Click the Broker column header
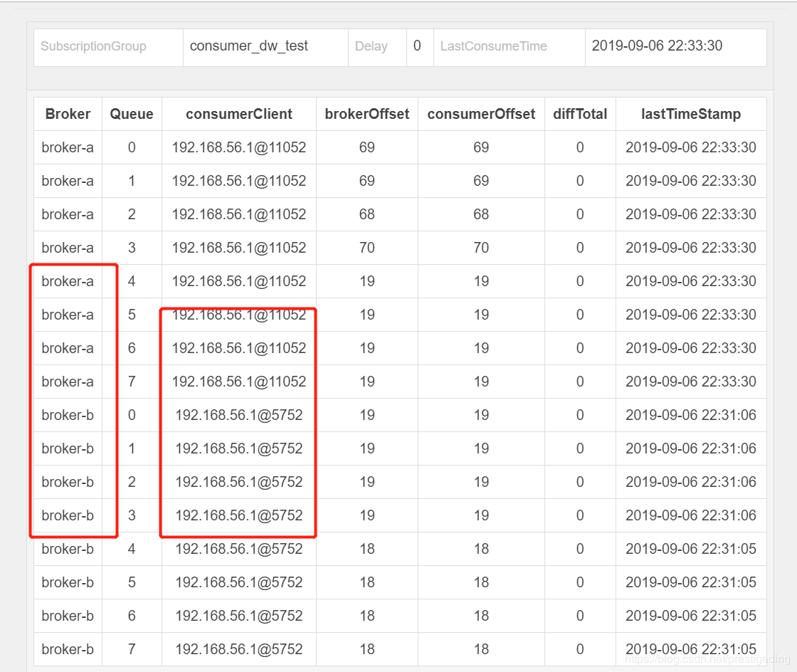 coord(68,114)
